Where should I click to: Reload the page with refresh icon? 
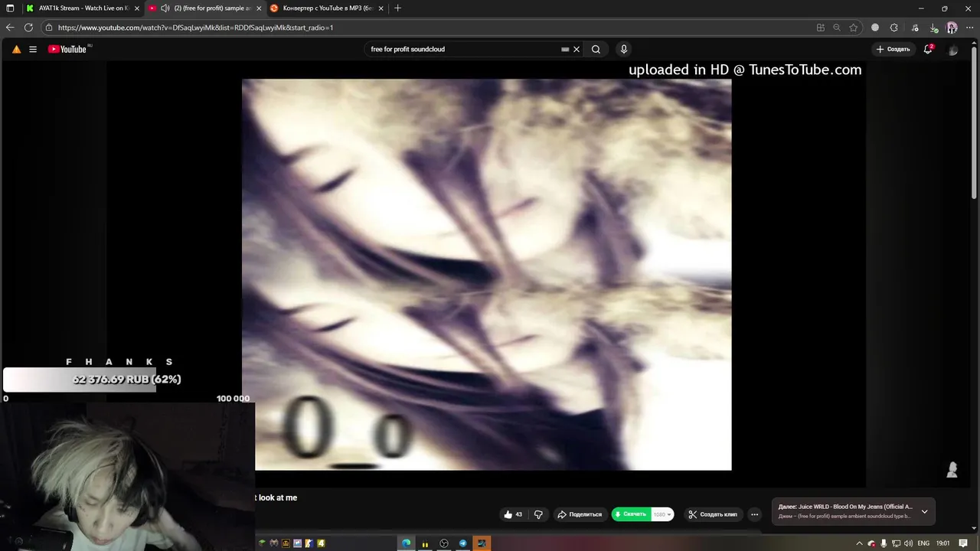tap(28, 28)
